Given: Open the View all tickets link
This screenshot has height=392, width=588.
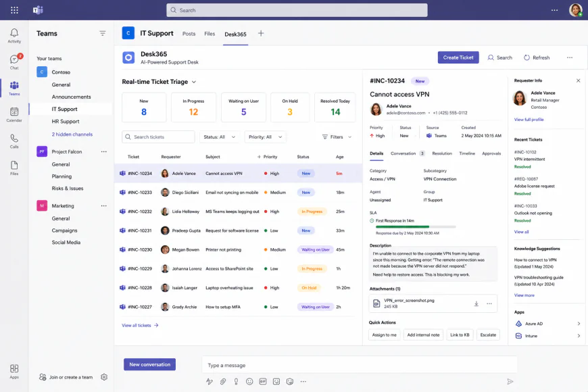Looking at the screenshot, I should [140, 325].
